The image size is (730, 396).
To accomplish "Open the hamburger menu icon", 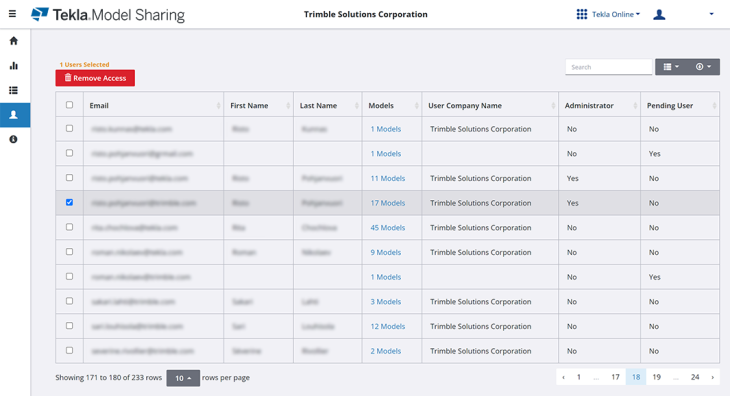I will coord(13,14).
